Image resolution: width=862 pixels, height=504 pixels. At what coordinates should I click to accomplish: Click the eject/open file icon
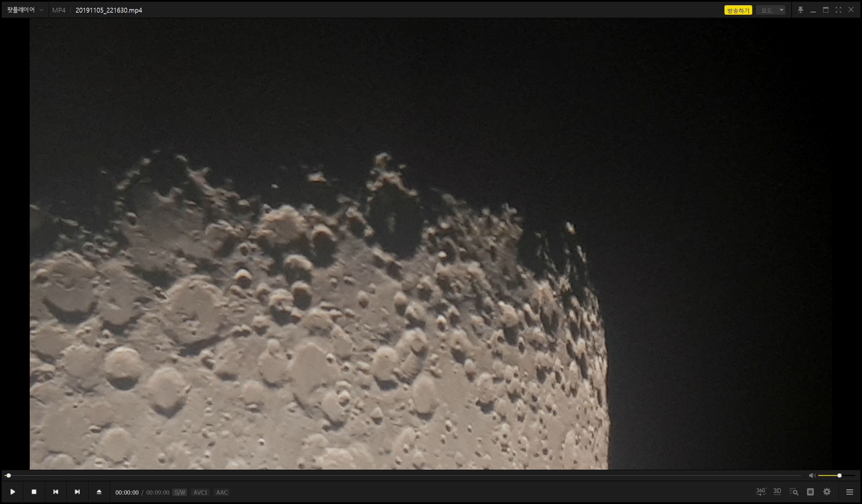click(99, 492)
